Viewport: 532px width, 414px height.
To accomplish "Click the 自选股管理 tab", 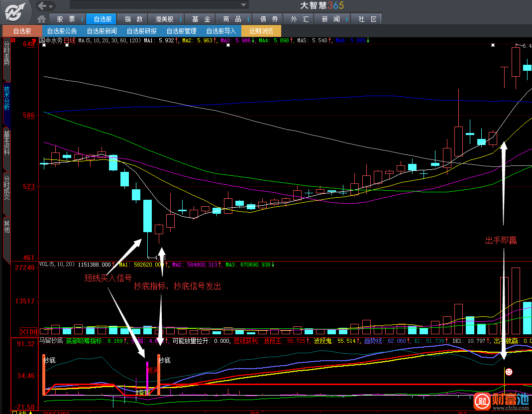I will 182,31.
